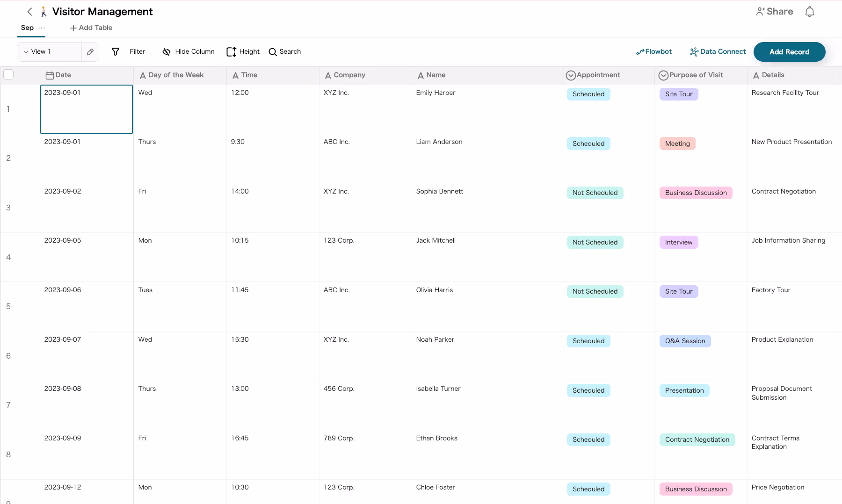
Task: Open the Sep tab options ellipsis
Action: [x=42, y=28]
